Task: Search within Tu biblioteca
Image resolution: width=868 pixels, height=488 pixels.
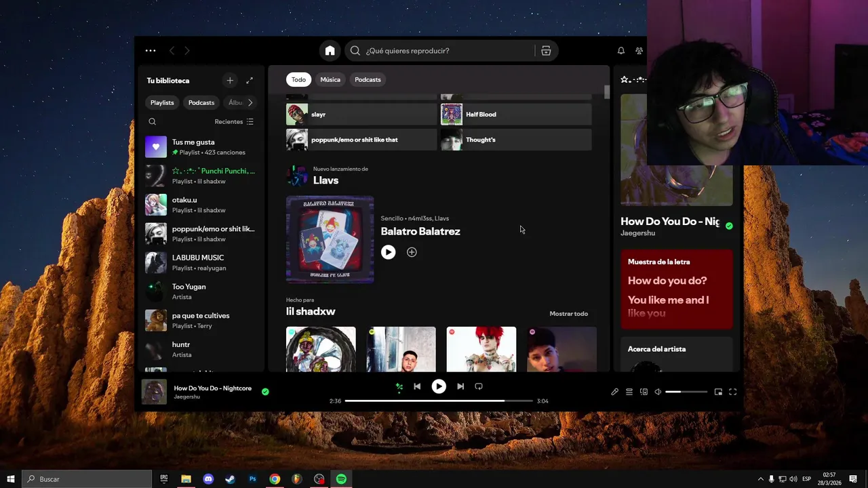Action: (x=152, y=122)
